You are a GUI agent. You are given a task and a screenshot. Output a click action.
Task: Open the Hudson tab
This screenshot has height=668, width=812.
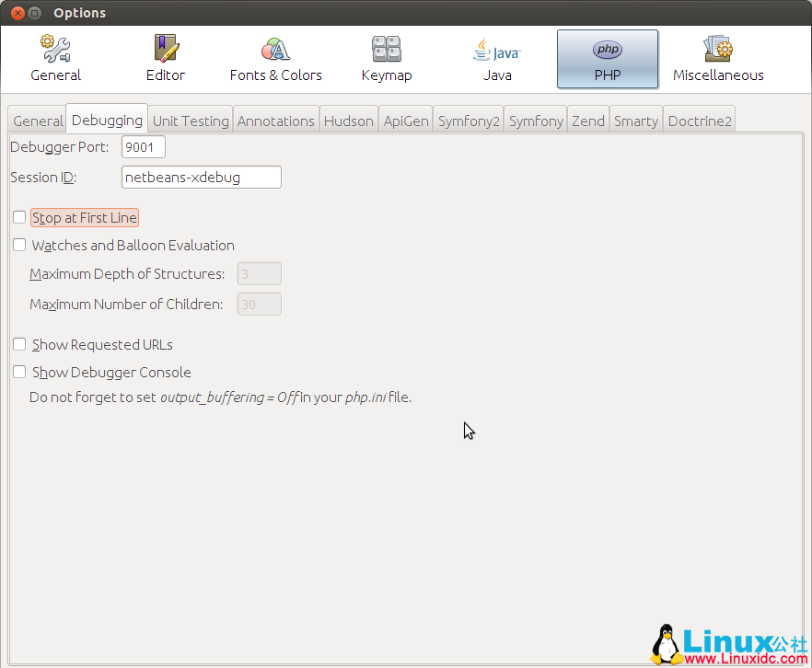coord(349,121)
